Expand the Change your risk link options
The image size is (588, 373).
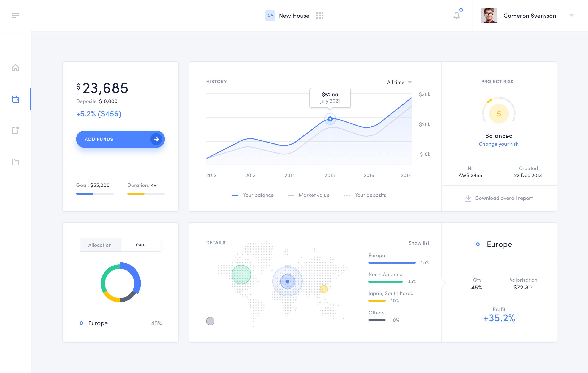pyautogui.click(x=498, y=144)
